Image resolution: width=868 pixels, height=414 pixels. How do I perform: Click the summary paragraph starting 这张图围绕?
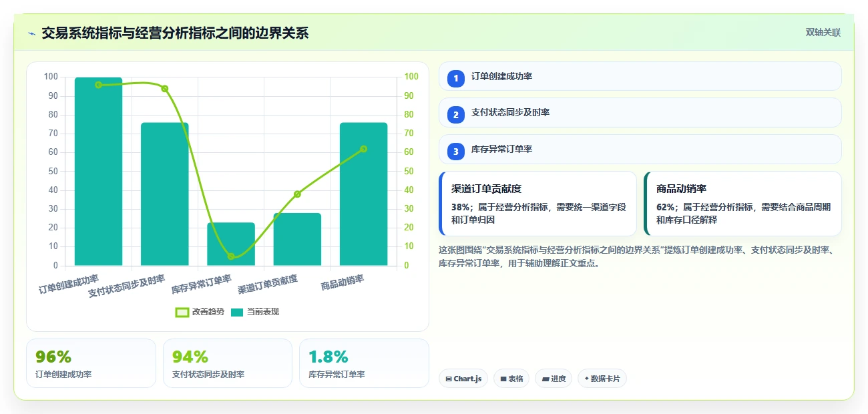pyautogui.click(x=639, y=256)
